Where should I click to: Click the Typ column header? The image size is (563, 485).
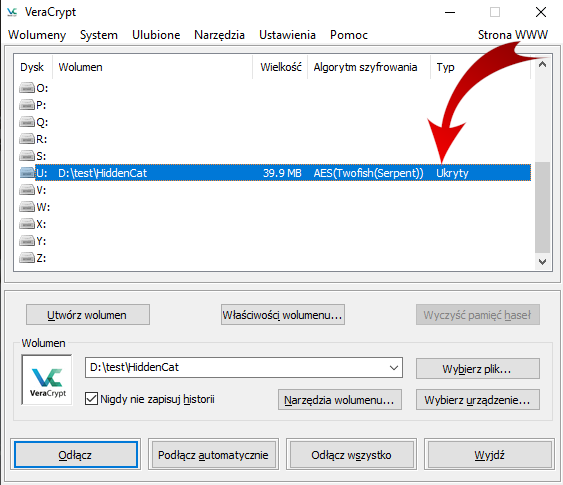pyautogui.click(x=480, y=67)
